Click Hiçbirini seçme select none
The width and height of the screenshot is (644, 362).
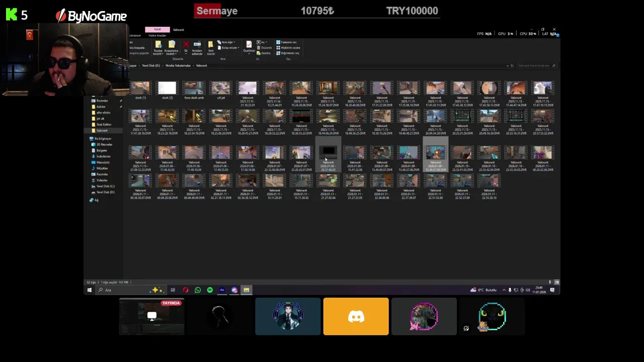pyautogui.click(x=288, y=48)
